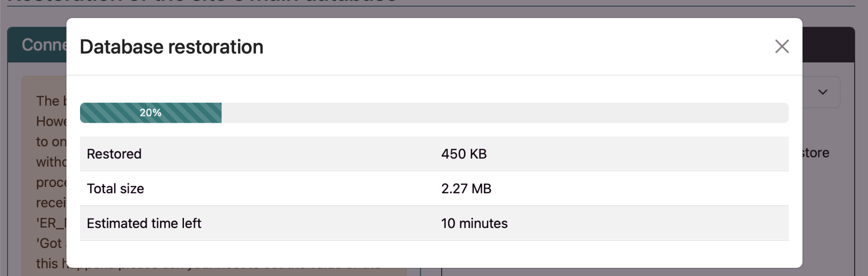Click the unfilled gray progress track

pos(505,113)
